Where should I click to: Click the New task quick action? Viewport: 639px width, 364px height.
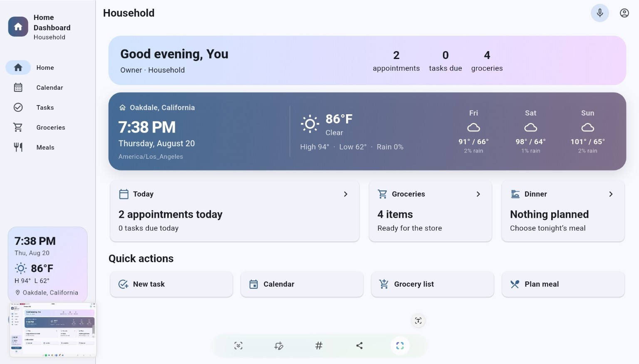(x=171, y=284)
